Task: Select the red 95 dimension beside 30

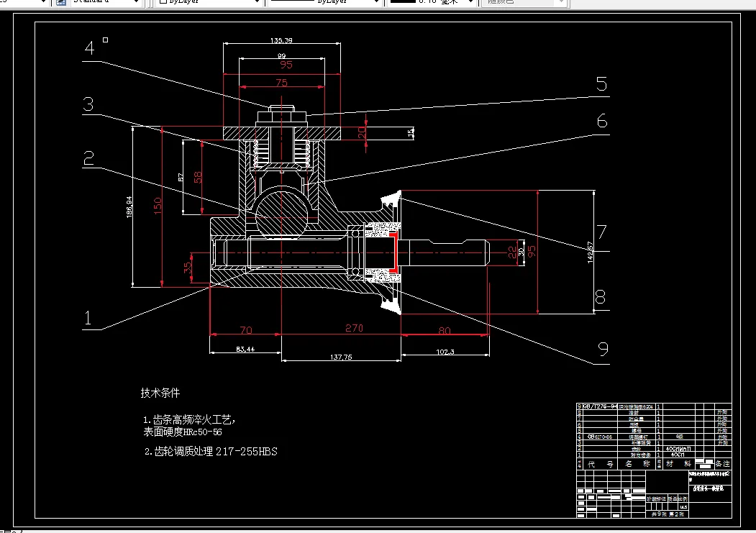Action: pyautogui.click(x=532, y=252)
